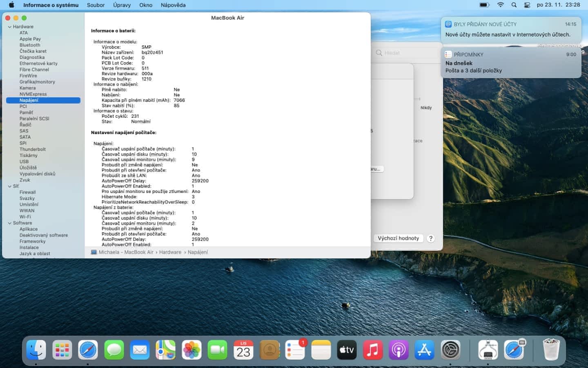588x368 pixels.
Task: Launch Safari from the dock
Action: pos(88,350)
